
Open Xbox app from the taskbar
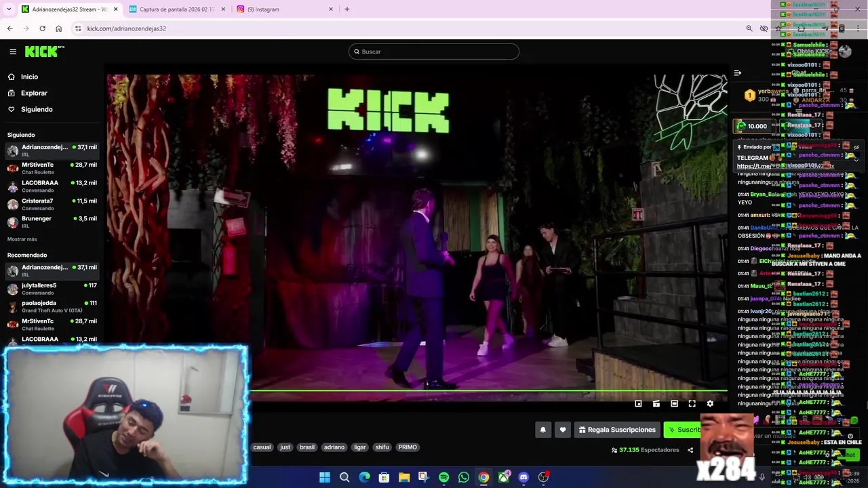click(503, 477)
